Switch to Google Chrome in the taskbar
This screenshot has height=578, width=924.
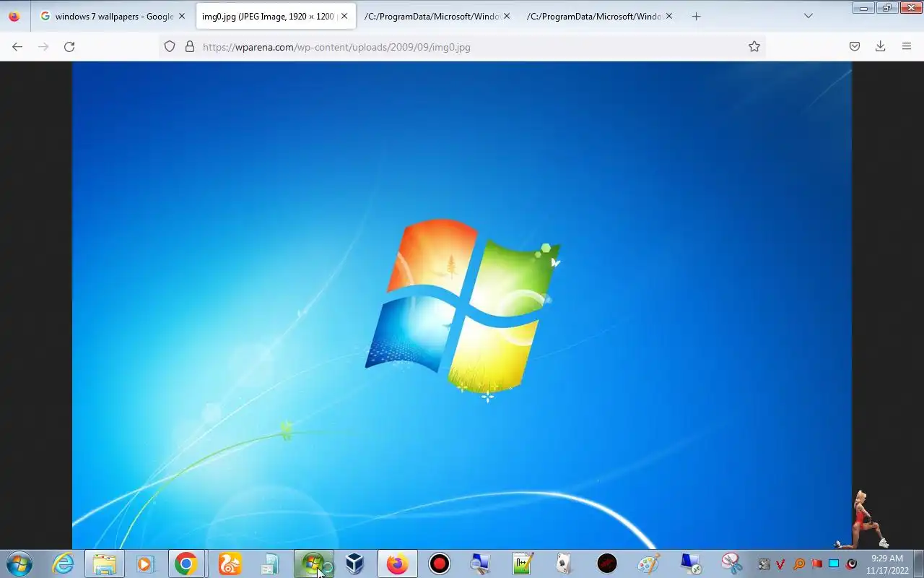(x=186, y=564)
